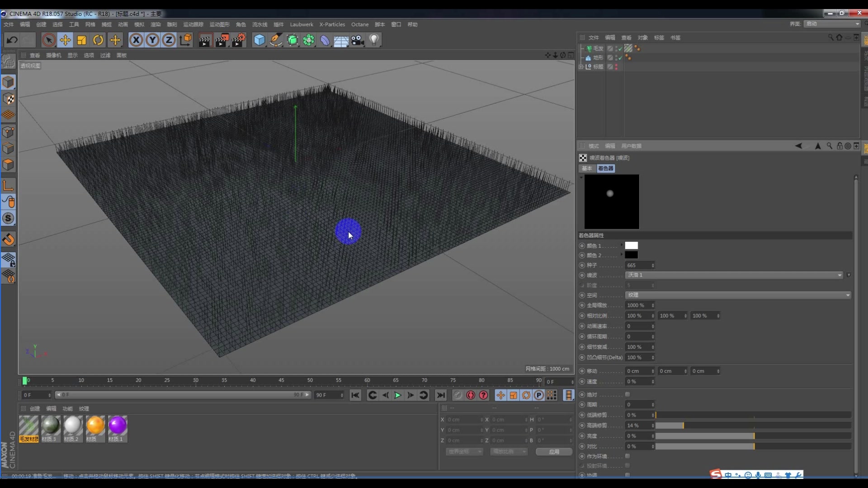Open the 世界坐标 dropdown
The height and width of the screenshot is (488, 868).
click(x=464, y=451)
